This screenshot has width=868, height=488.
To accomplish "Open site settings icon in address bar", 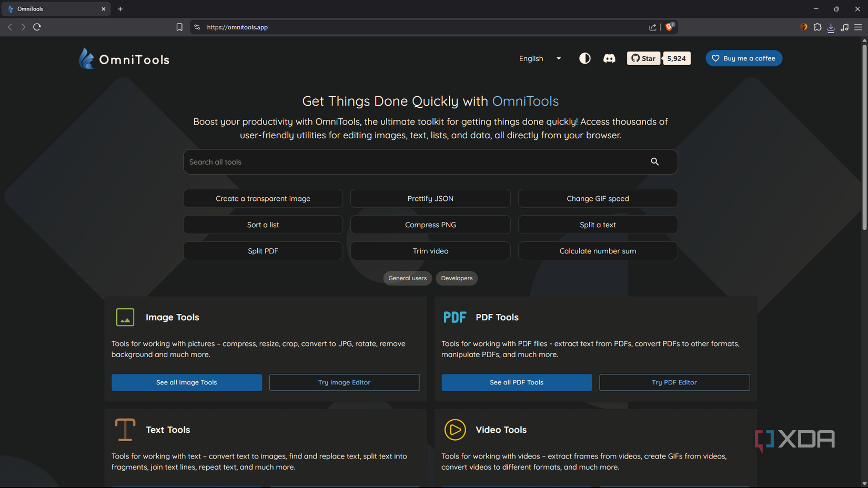I will click(197, 27).
